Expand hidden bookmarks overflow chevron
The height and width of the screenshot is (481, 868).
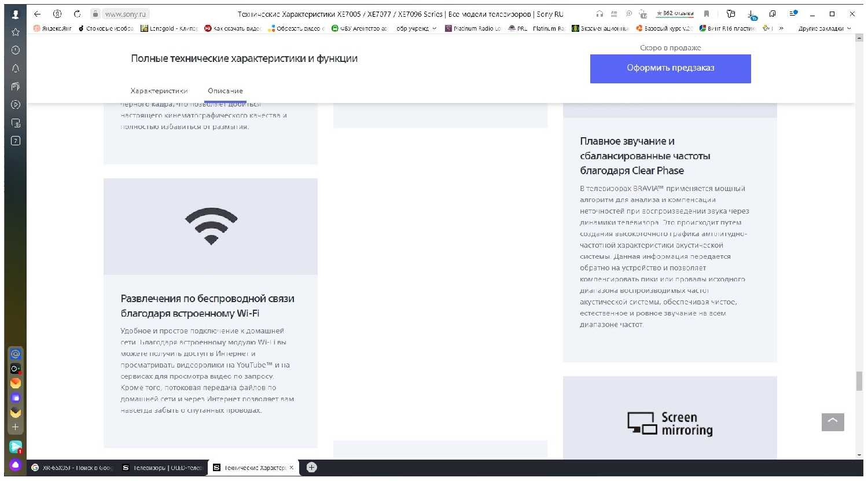[781, 28]
